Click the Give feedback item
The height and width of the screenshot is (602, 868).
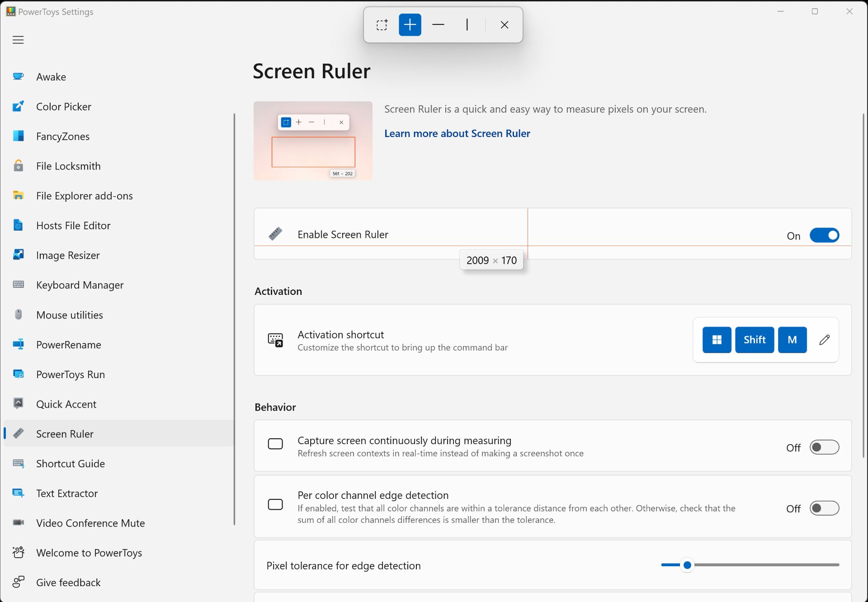coord(68,583)
